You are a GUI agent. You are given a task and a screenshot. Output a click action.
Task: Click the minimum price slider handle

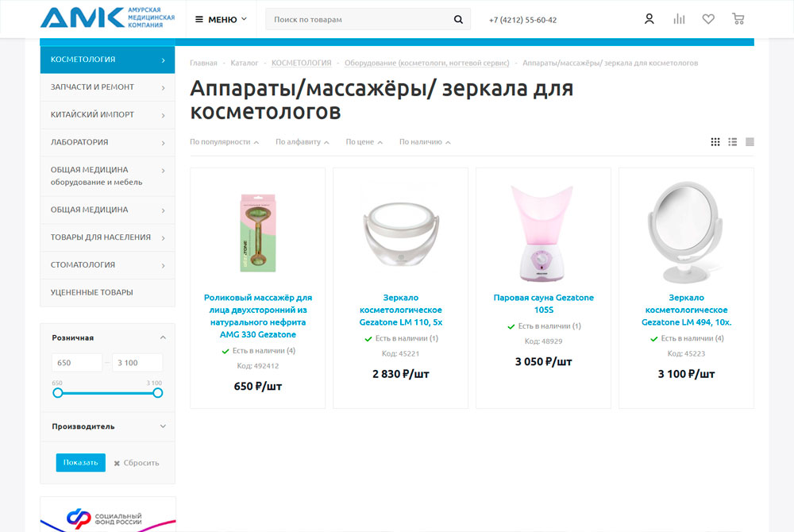pos(58,393)
